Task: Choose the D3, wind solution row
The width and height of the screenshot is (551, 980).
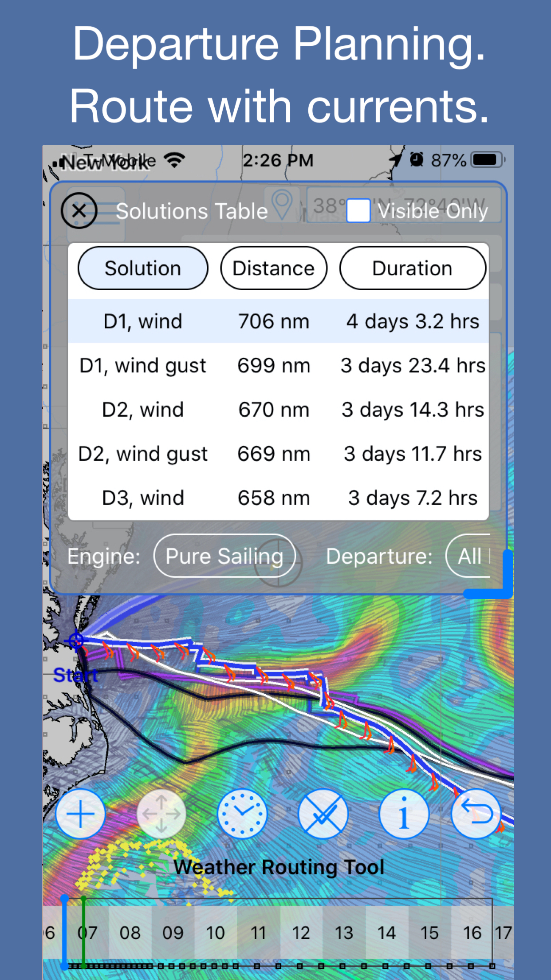Action: tap(278, 498)
